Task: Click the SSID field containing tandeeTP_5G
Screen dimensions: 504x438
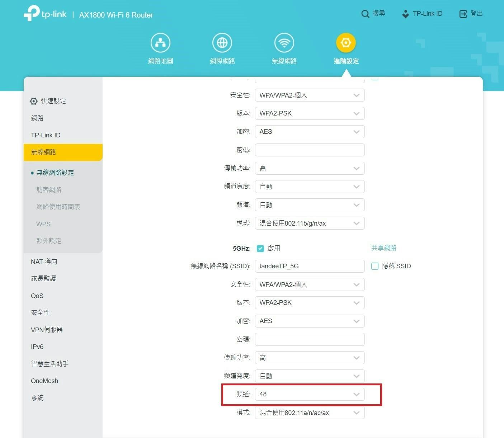Action: (310, 266)
